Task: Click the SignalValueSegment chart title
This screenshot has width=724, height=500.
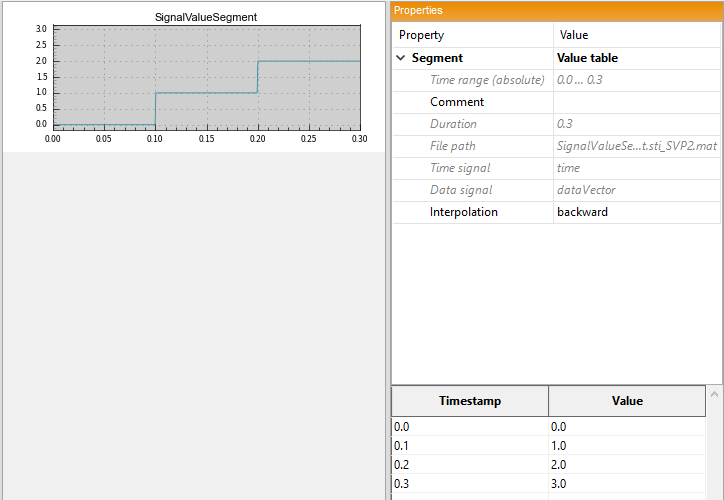Action: [x=206, y=17]
